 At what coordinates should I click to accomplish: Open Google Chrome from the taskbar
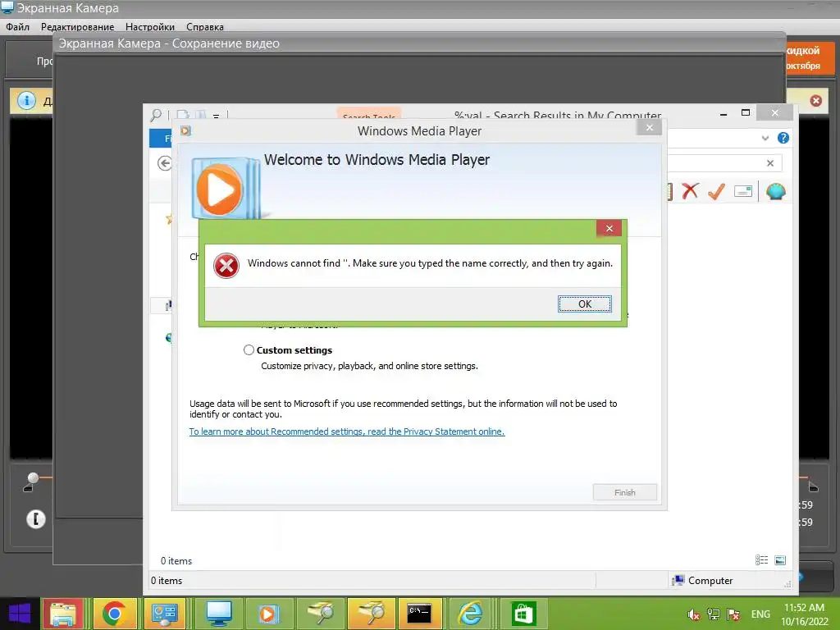pos(114,614)
